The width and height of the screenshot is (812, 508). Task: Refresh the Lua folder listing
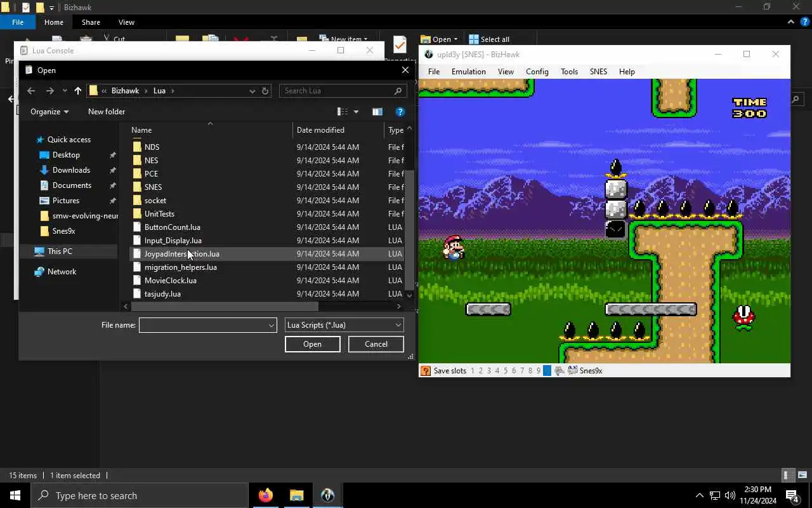click(x=265, y=91)
